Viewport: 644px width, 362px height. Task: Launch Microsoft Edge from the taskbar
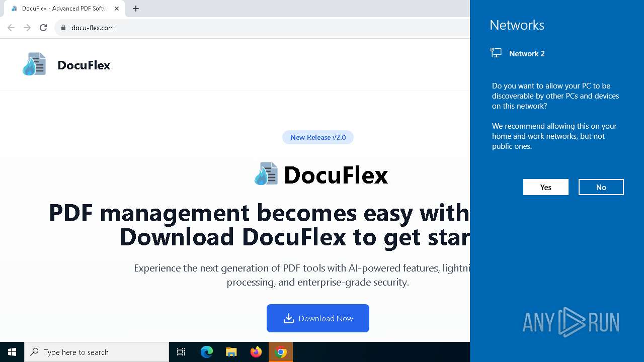coord(207,352)
